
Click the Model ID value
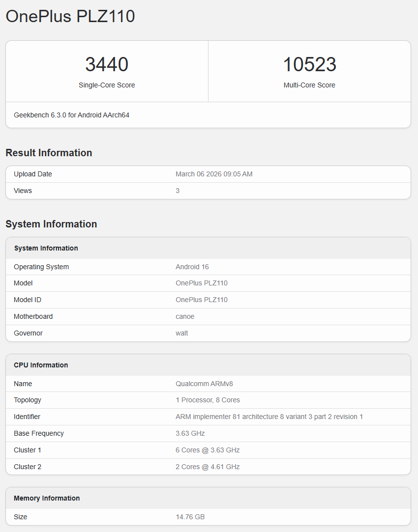202,300
